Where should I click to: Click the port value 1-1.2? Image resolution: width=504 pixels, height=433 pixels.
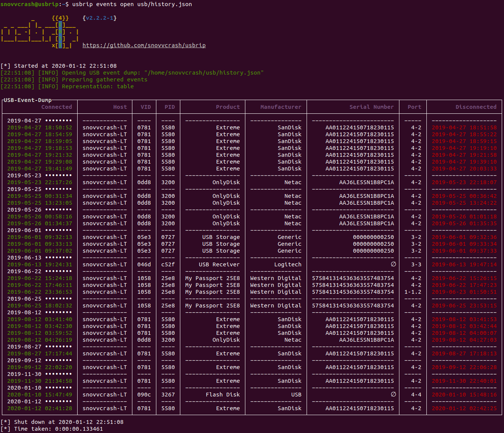[413, 292]
